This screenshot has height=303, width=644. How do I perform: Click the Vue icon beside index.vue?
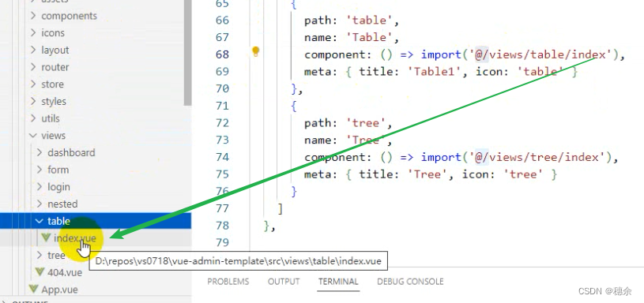(x=47, y=238)
